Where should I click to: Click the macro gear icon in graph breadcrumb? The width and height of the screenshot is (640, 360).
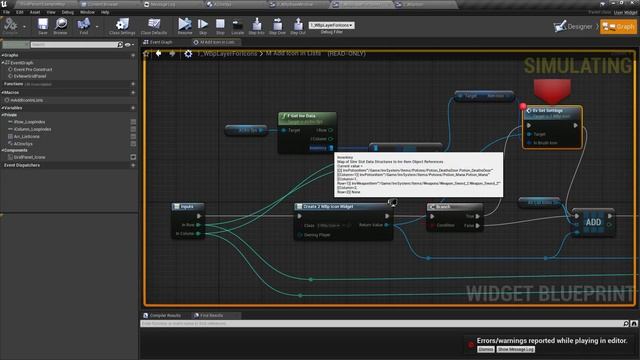point(188,54)
